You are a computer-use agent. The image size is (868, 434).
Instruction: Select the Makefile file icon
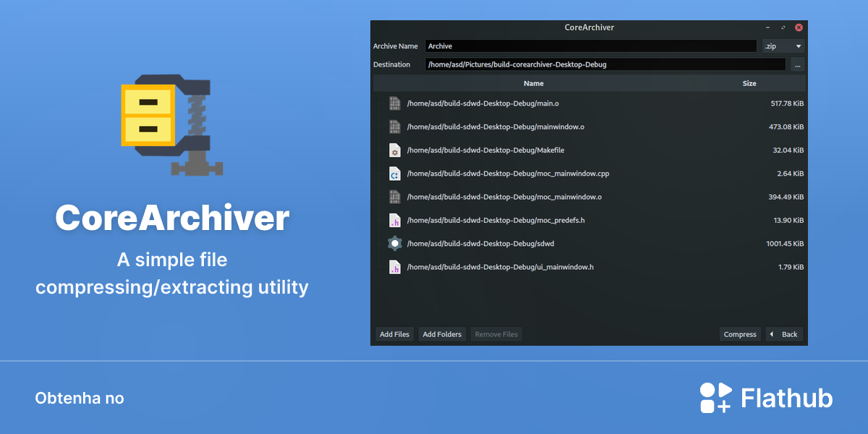click(x=394, y=150)
